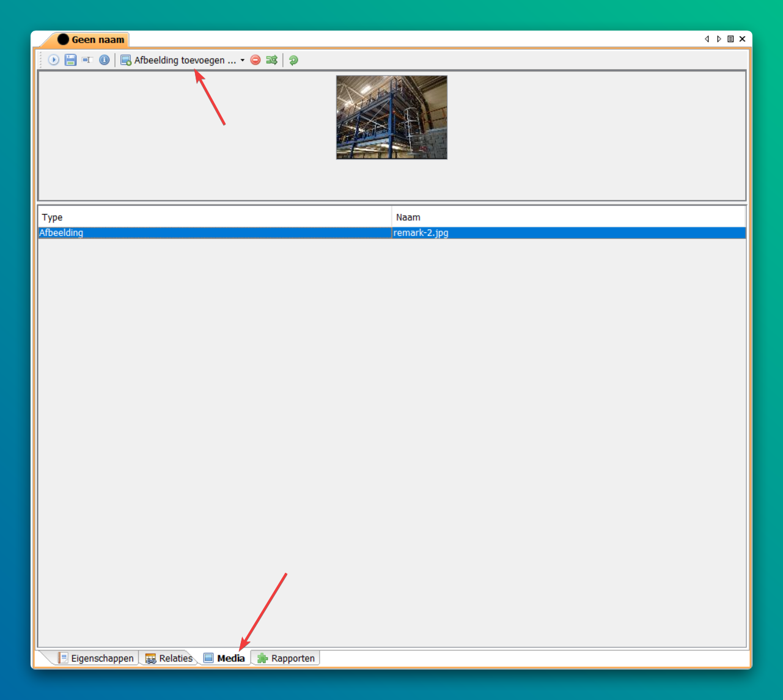Click the Naam column header
The image size is (783, 700).
[568, 217]
